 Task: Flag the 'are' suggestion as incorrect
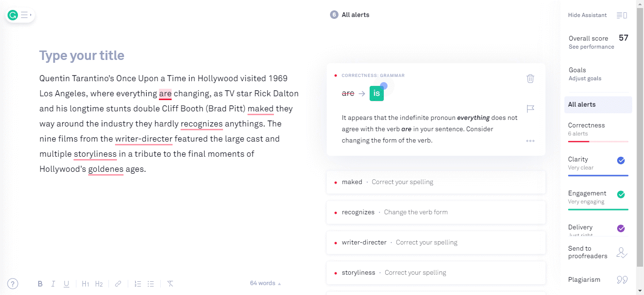click(530, 109)
